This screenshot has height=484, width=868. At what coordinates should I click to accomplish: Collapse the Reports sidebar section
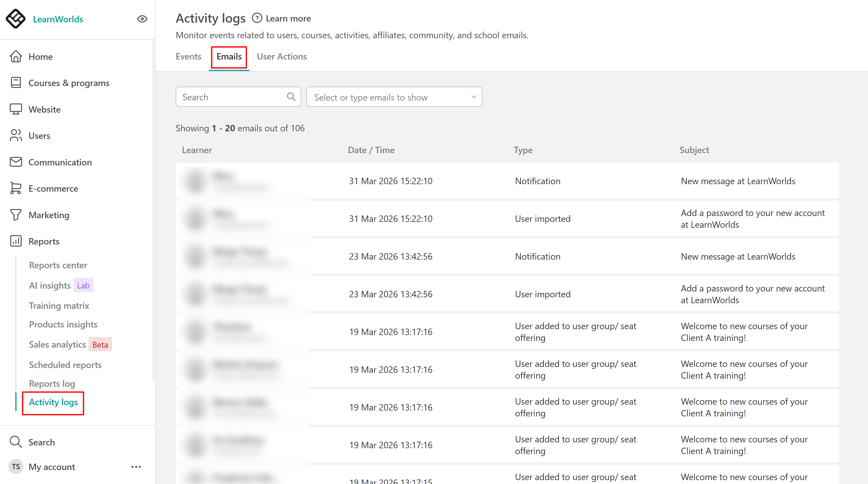(x=44, y=241)
